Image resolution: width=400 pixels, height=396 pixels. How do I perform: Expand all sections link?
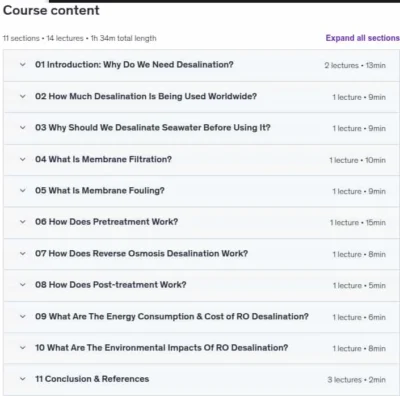(362, 38)
